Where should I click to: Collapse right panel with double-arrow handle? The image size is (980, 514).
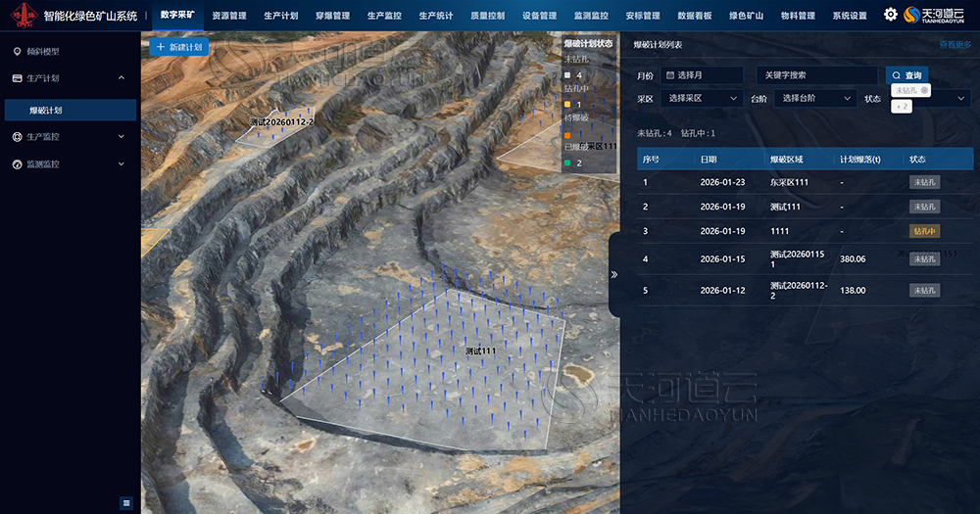point(614,274)
